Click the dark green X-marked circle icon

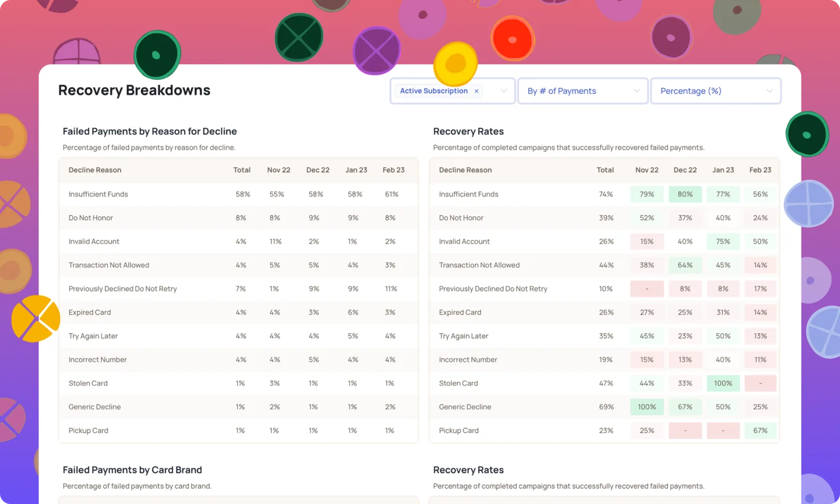click(x=299, y=37)
